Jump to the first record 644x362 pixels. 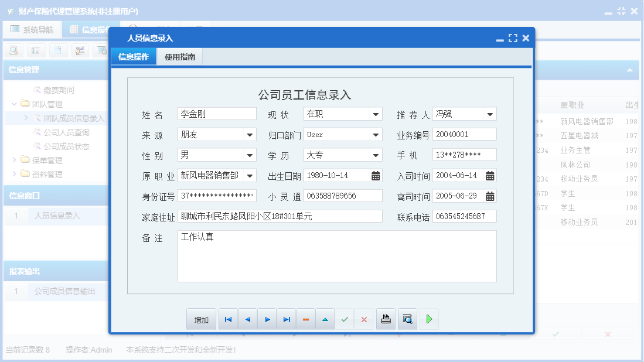click(x=228, y=319)
